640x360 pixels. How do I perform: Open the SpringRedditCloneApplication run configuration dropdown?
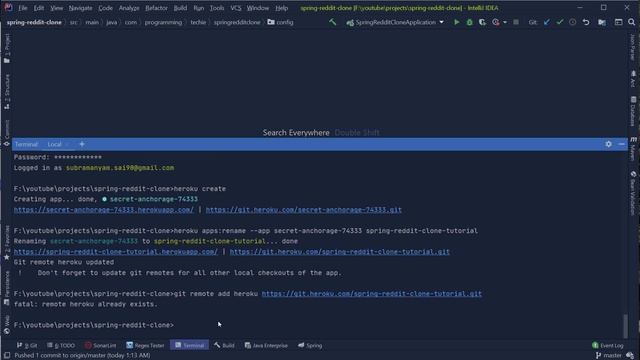coord(395,22)
